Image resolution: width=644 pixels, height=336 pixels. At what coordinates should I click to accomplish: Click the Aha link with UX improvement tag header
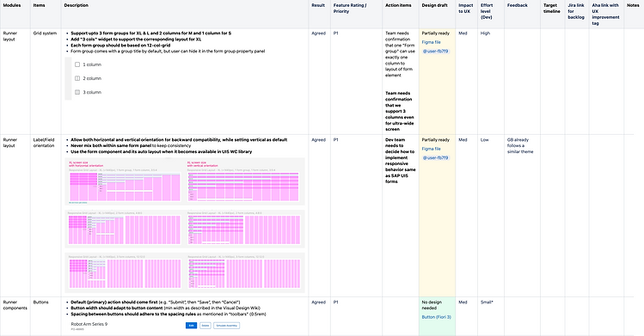605,14
